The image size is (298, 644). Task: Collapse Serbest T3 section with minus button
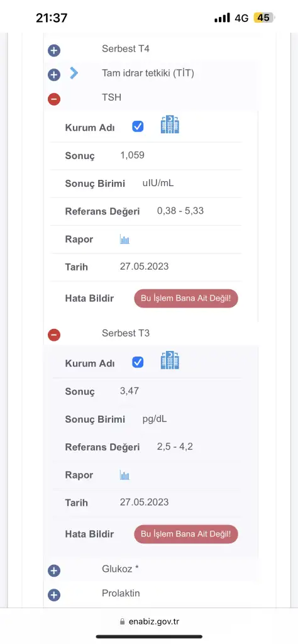(x=54, y=335)
